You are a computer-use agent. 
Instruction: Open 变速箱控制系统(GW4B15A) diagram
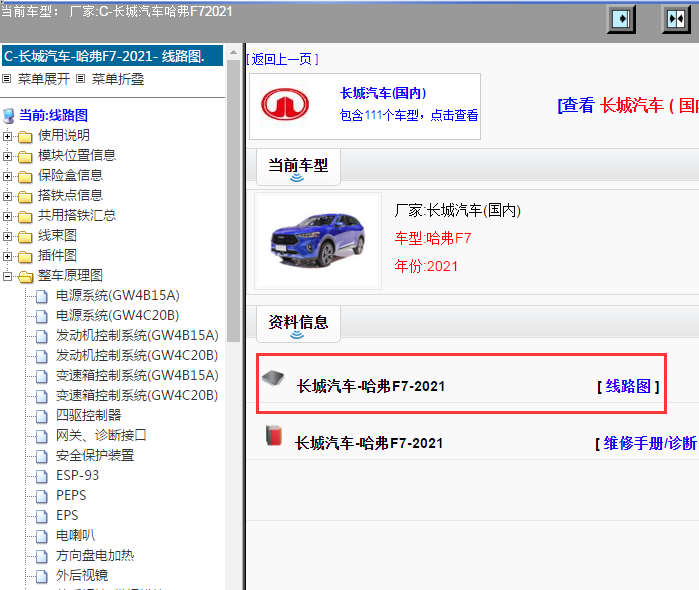[137, 375]
